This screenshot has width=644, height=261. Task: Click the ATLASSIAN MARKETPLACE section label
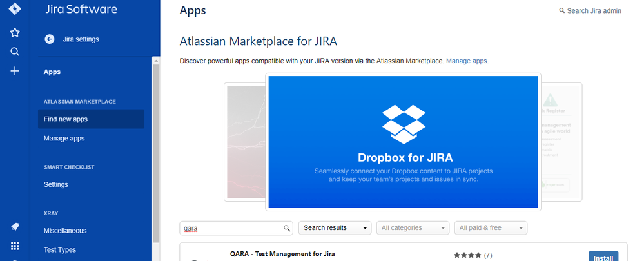click(80, 102)
